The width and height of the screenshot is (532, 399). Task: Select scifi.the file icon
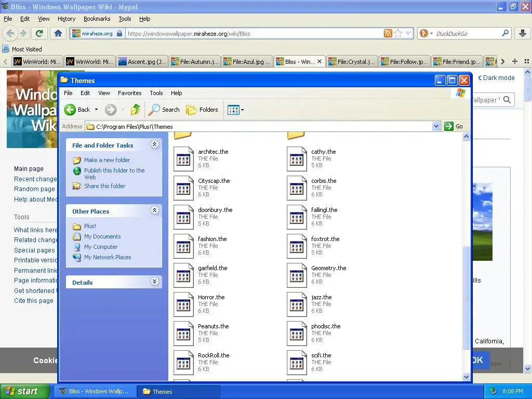297,363
